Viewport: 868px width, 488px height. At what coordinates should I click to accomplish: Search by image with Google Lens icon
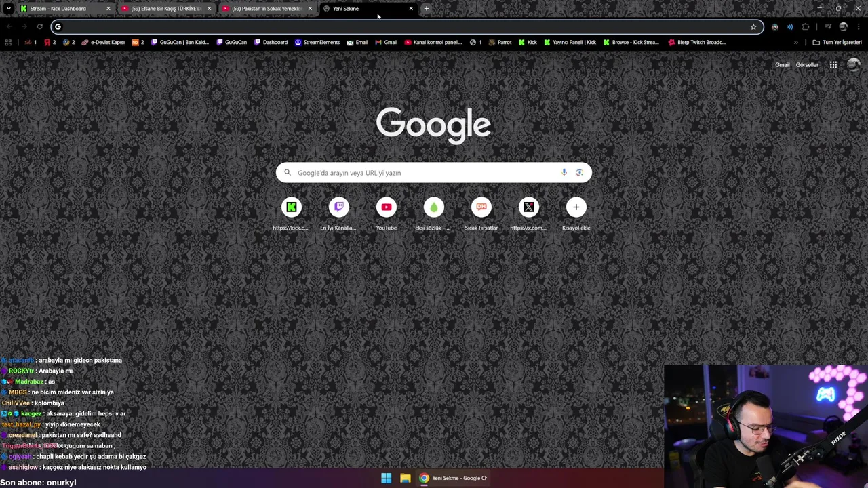coord(580,173)
